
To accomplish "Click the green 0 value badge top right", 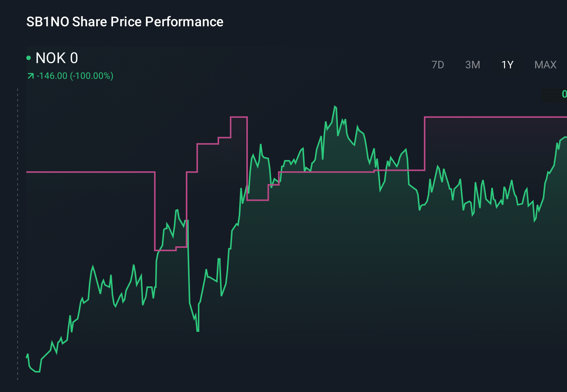I will tap(564, 95).
